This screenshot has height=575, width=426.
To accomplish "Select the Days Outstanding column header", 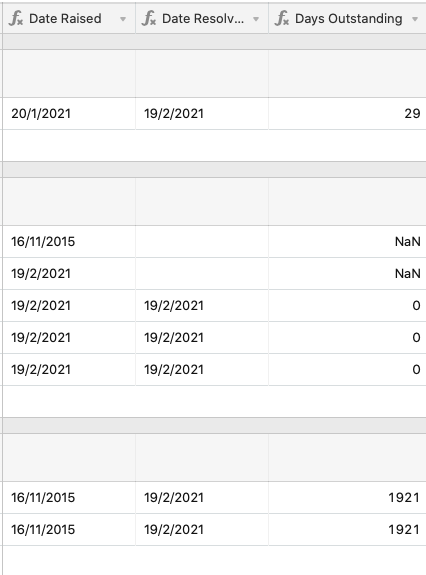I will 347,18.
